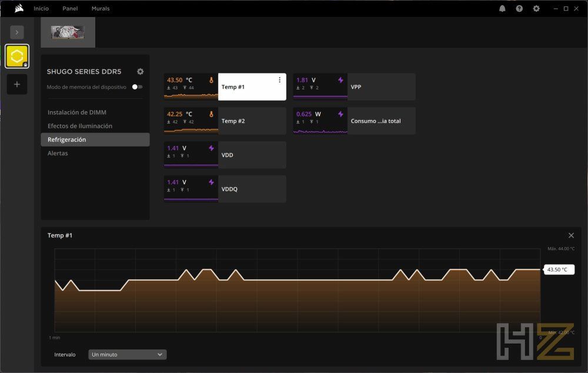Viewport: 588px width, 373px height.
Task: Select the Consumo ...ia total card
Action: pyautogui.click(x=355, y=121)
